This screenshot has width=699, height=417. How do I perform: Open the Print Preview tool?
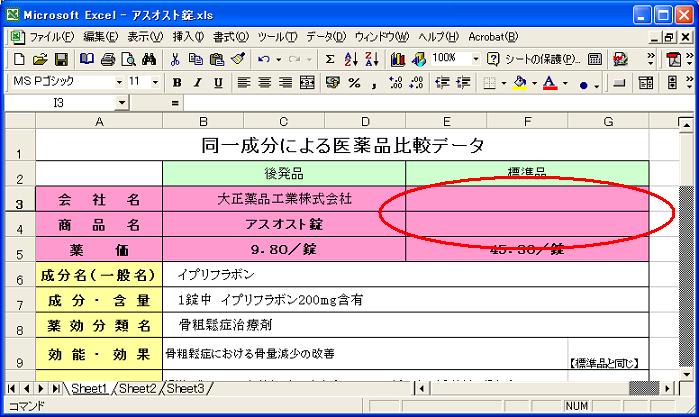coord(129,60)
